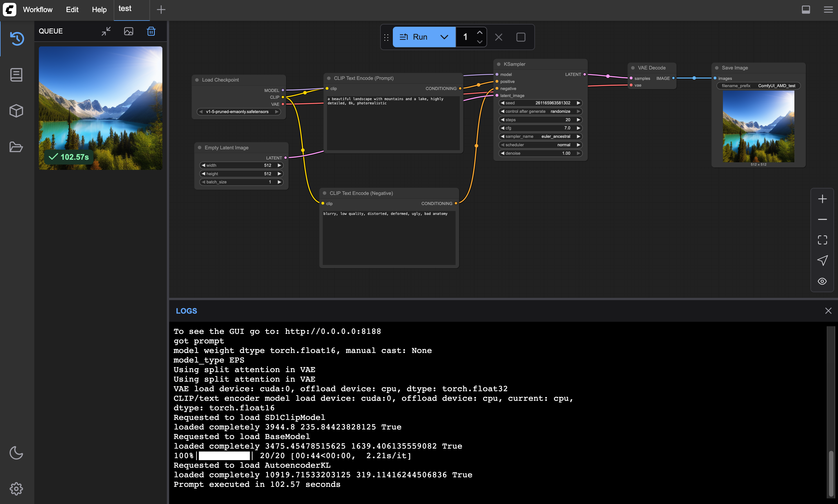Collapse queue previews with the arrows icon
838x504 pixels.
tap(106, 31)
